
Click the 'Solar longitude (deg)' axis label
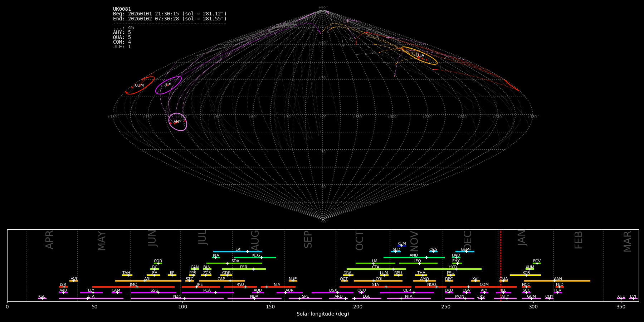click(323, 314)
